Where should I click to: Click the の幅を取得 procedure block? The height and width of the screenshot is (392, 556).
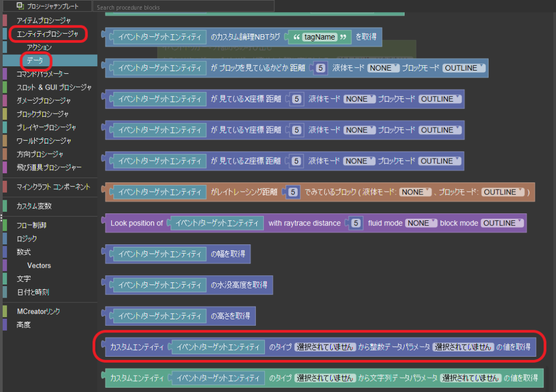point(228,254)
